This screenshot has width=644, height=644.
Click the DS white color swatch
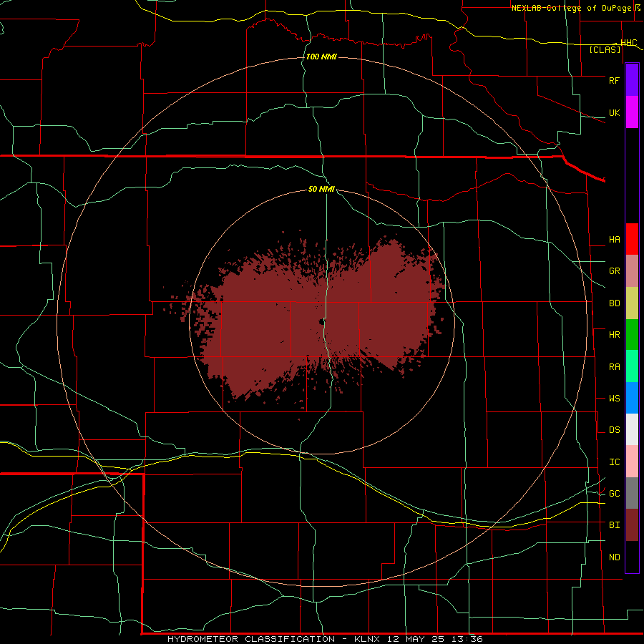[x=632, y=429]
